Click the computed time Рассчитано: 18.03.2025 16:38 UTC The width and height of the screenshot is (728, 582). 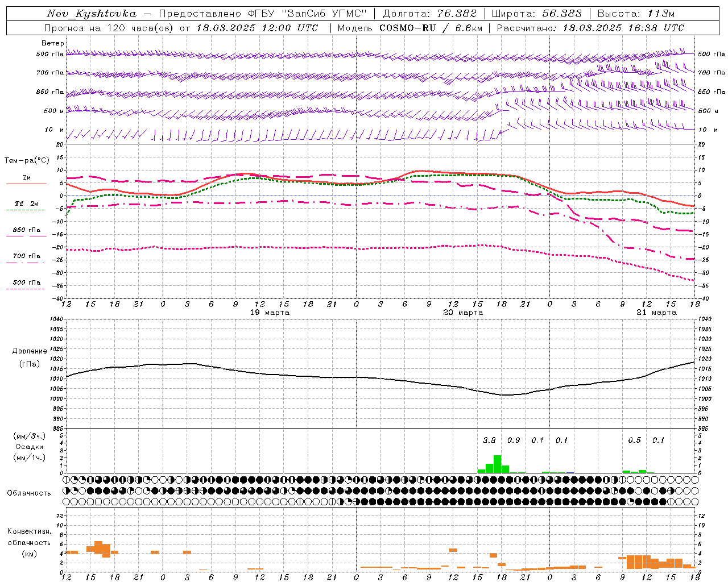[590, 28]
